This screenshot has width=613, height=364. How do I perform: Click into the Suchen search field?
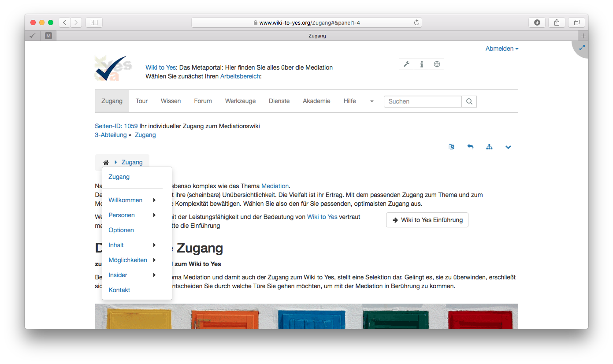422,101
